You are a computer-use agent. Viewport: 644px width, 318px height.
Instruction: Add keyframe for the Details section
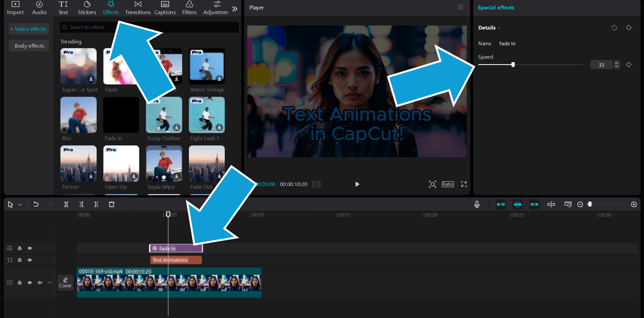coord(628,27)
